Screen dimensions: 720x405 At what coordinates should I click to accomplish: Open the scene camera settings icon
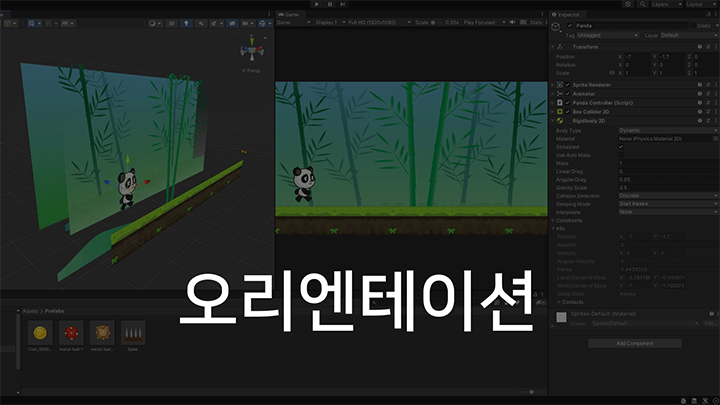[248, 23]
